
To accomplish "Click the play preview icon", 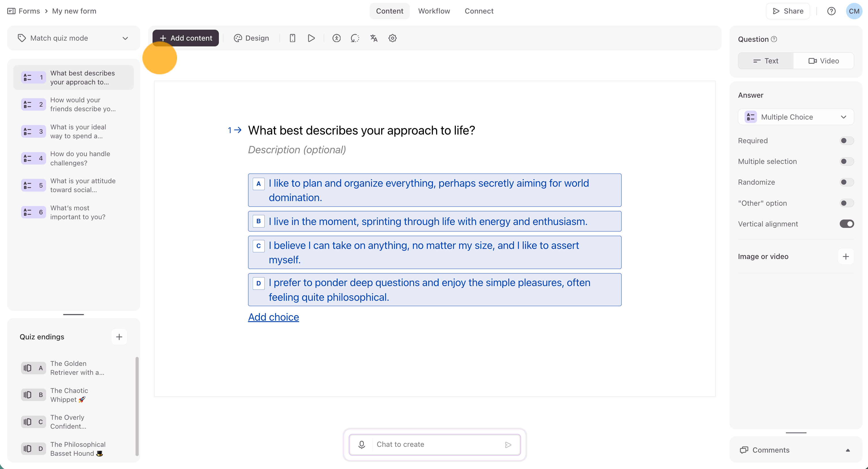I will (311, 38).
